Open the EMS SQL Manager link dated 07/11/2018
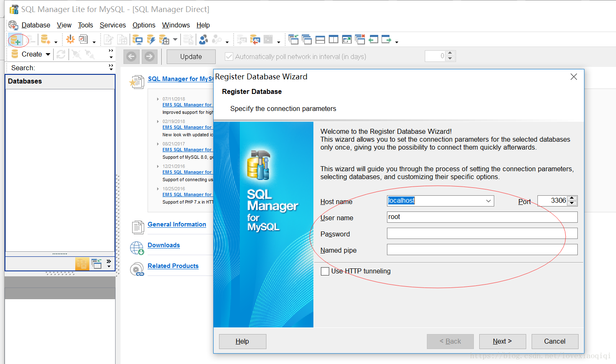616x364 pixels. (187, 105)
